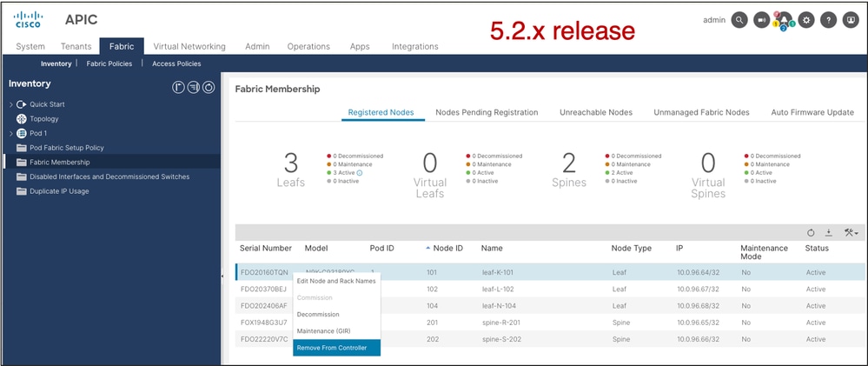This screenshot has height=366, width=868.
Task: Open the Tenants menu tab
Action: click(x=76, y=47)
